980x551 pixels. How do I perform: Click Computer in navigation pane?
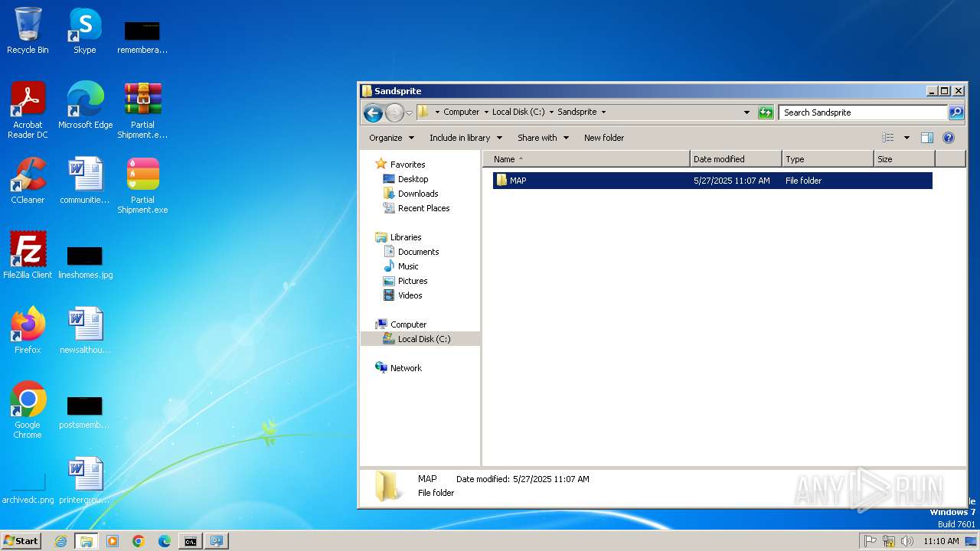pyautogui.click(x=408, y=324)
